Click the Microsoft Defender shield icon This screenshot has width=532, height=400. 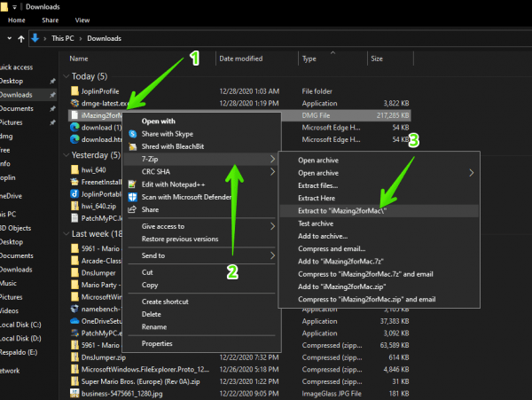tap(132, 197)
